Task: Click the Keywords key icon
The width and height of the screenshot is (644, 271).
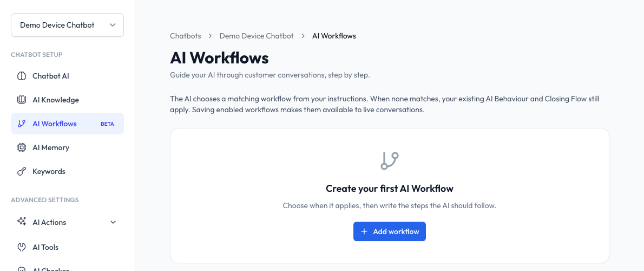Action: point(21,171)
